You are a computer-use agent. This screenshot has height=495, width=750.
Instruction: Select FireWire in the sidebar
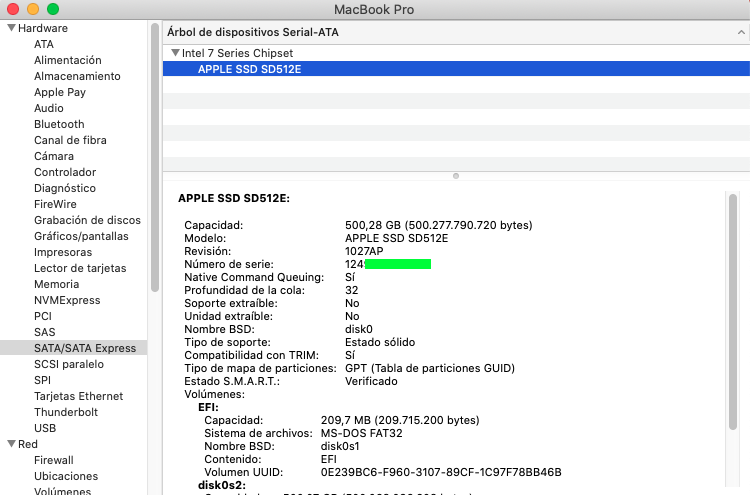point(55,204)
